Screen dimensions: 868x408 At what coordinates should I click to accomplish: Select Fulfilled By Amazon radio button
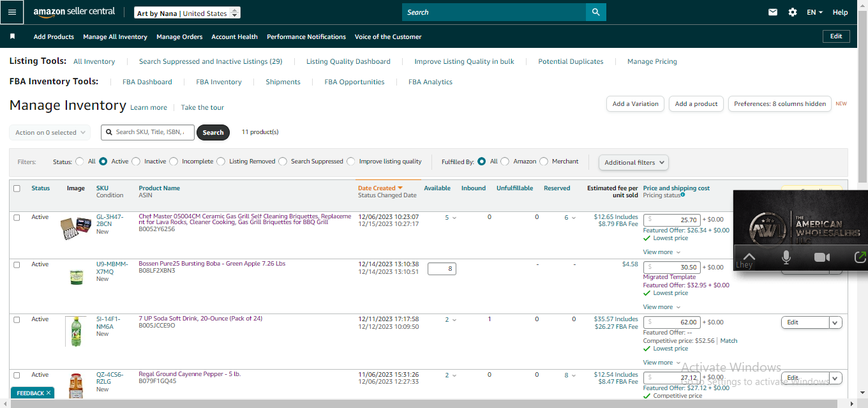tap(505, 162)
